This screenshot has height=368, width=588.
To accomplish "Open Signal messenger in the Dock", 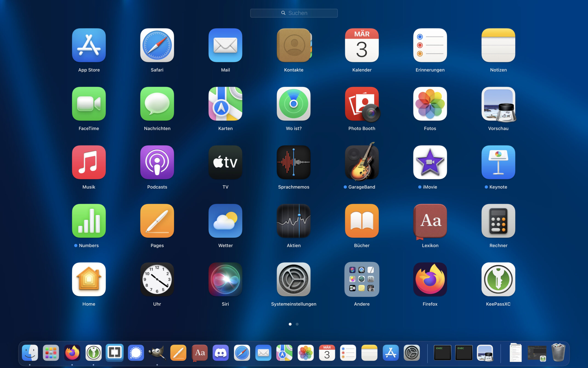I will click(136, 353).
